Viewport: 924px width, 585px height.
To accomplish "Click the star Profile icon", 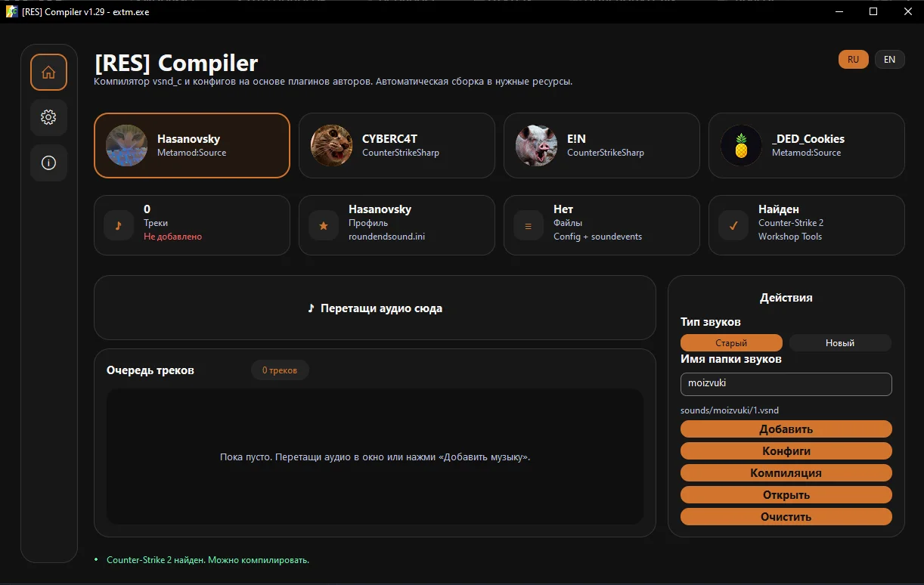I will tap(324, 225).
